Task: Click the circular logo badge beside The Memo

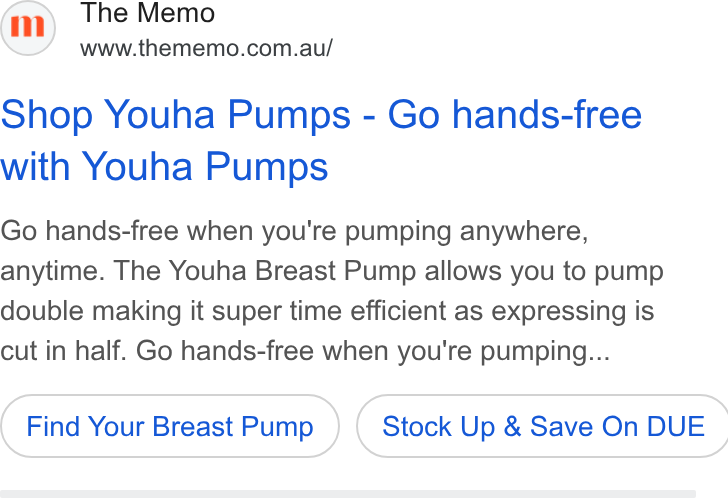Action: click(x=28, y=28)
